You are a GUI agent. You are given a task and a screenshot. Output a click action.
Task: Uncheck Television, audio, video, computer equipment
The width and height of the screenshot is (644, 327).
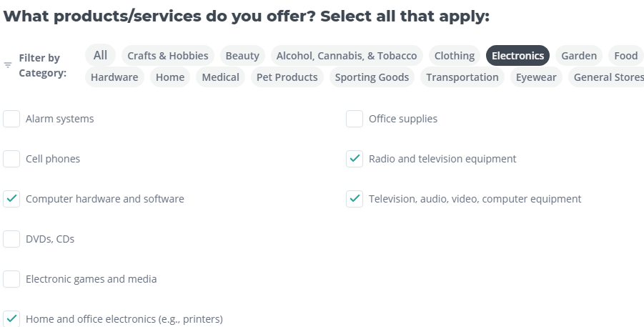tap(355, 199)
